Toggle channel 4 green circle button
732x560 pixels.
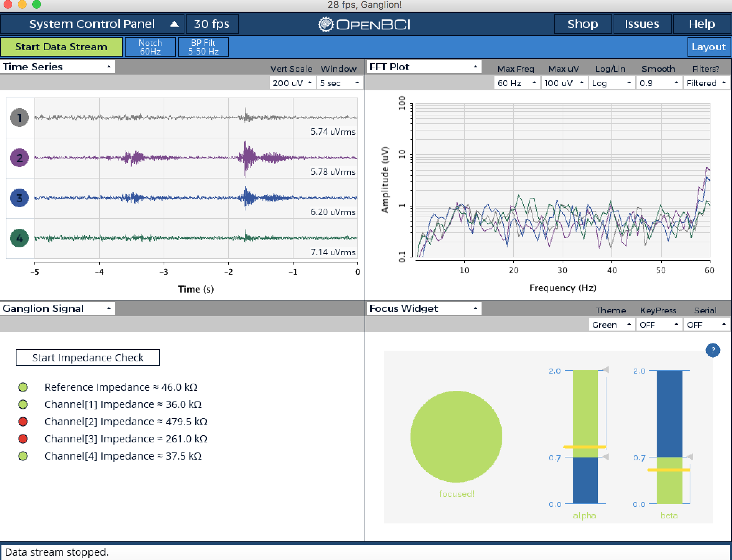pos(19,238)
